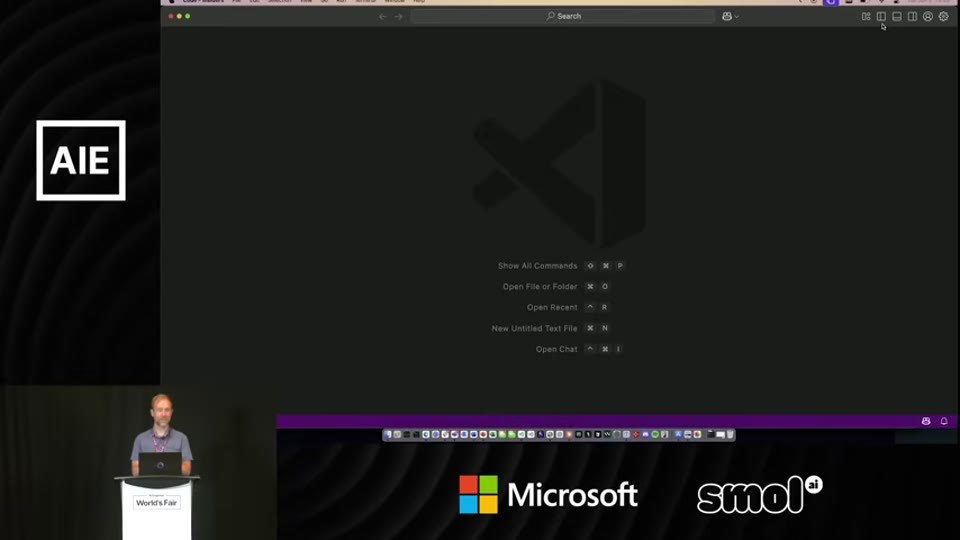Image resolution: width=960 pixels, height=540 pixels.
Task: Show notifications via the bell icon
Action: click(944, 421)
